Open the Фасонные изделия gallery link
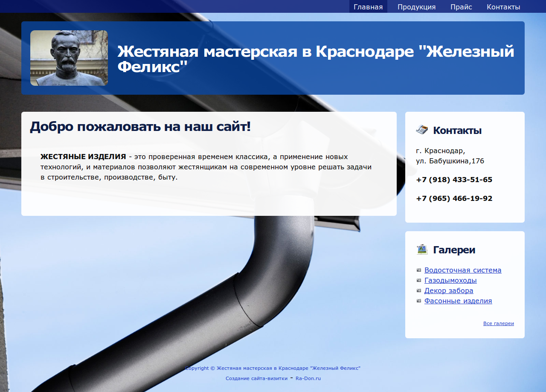 458,301
